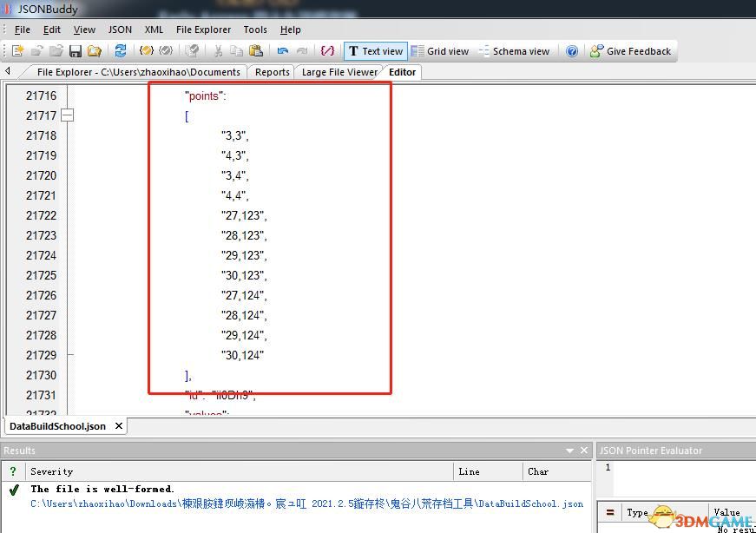Click line number 21725 in the gutter
The width and height of the screenshot is (756, 533).
pyautogui.click(x=41, y=275)
